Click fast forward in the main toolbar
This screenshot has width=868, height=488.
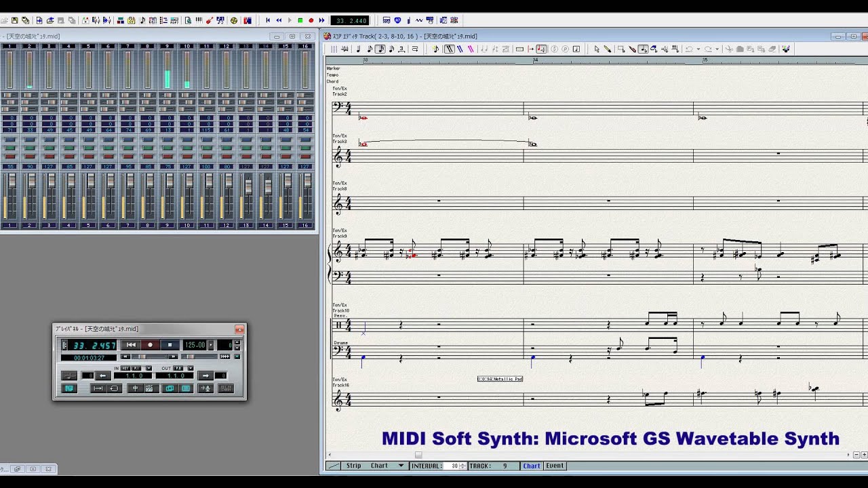point(322,20)
